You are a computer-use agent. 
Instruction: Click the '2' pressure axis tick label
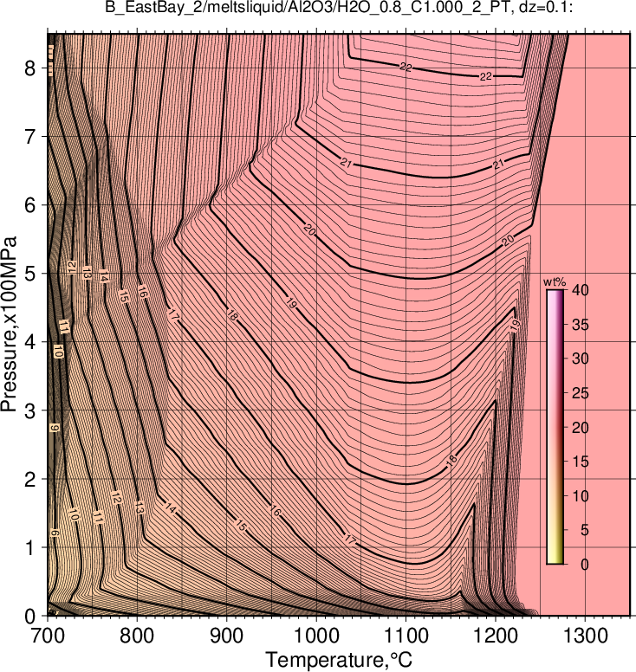click(x=30, y=479)
